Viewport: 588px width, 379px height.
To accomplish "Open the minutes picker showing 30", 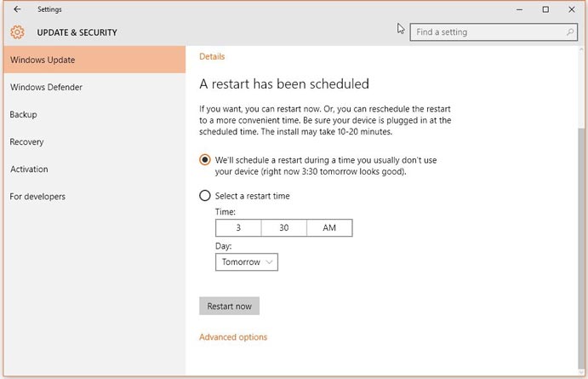I will click(x=284, y=227).
